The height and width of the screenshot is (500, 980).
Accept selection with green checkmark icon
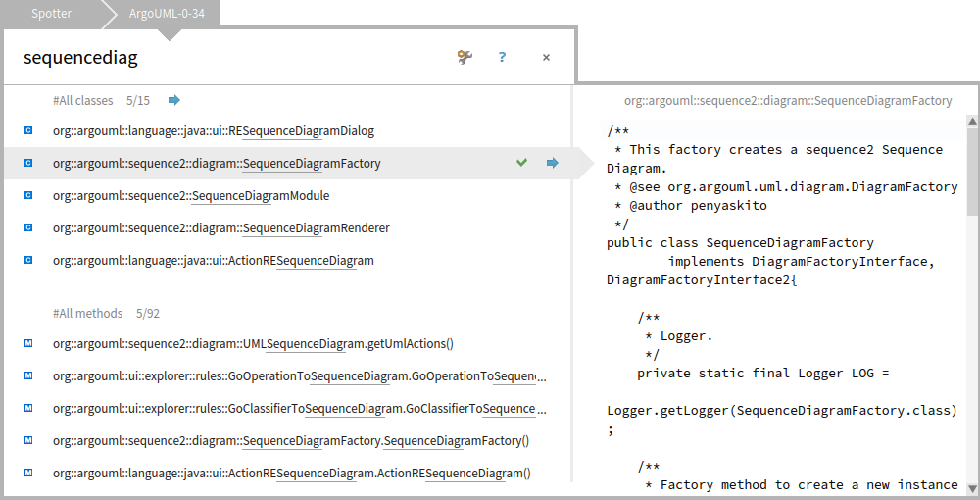tap(522, 163)
